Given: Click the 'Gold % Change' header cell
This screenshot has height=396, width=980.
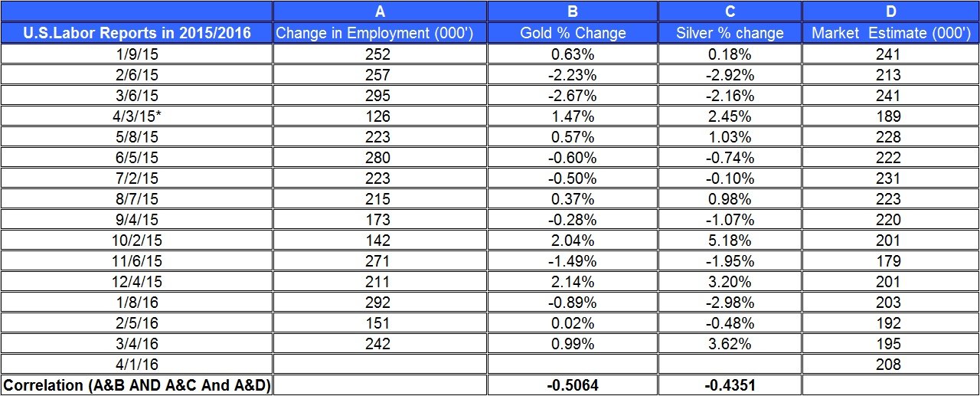Looking at the screenshot, I should tap(573, 33).
